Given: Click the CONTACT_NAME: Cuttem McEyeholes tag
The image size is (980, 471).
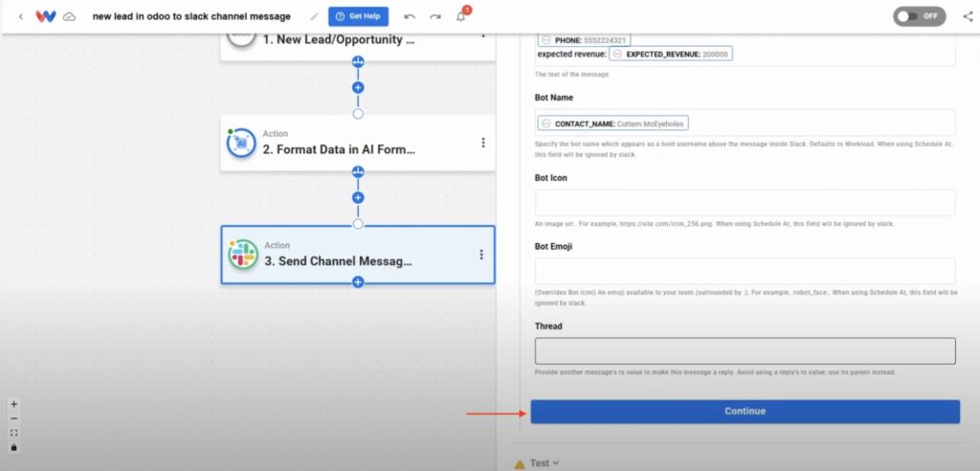Looking at the screenshot, I should pos(613,123).
